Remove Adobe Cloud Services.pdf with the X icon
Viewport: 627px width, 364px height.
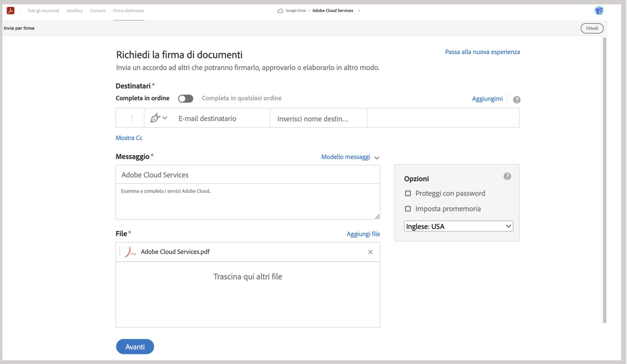pyautogui.click(x=370, y=252)
